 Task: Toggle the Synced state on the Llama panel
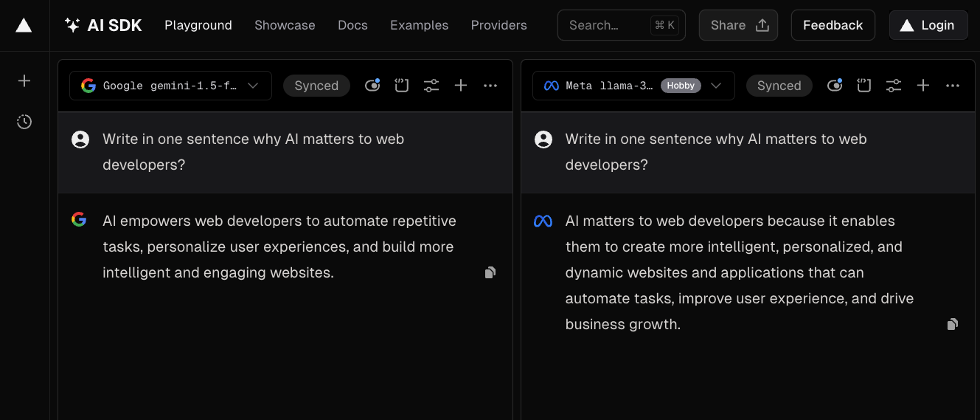point(779,86)
